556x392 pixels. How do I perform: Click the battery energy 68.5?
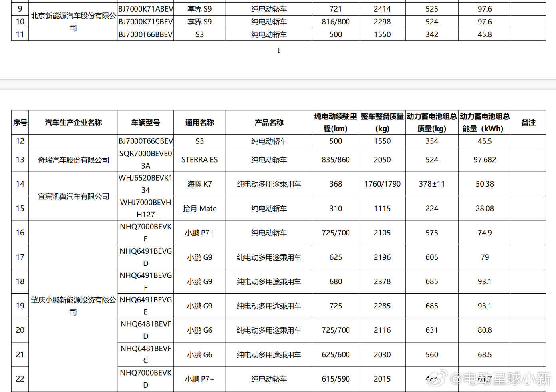pos(485,354)
